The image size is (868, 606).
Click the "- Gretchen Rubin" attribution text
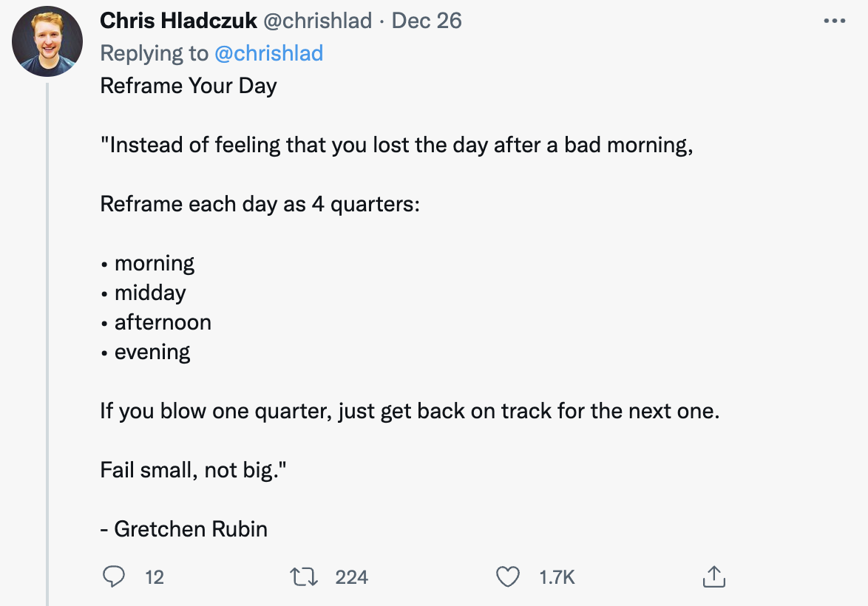183,529
